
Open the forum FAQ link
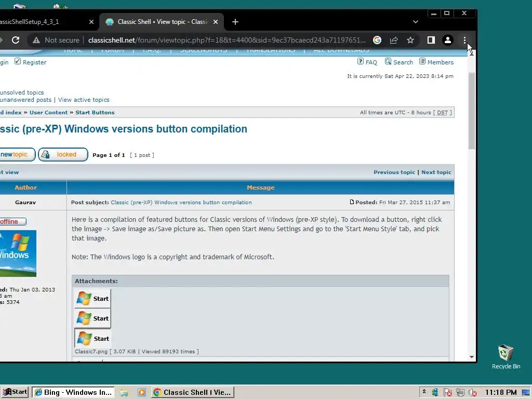coord(371,62)
